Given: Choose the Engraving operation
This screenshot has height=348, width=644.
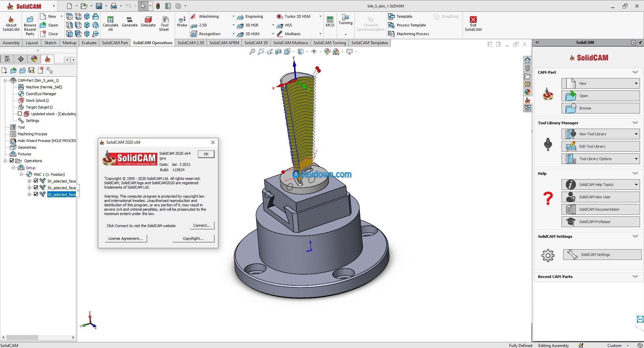Looking at the screenshot, I should [x=250, y=16].
